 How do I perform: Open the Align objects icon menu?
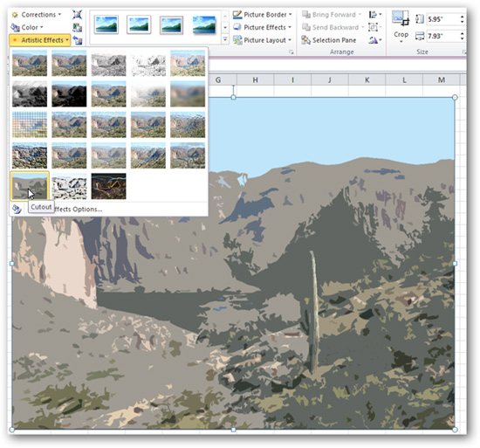click(x=375, y=14)
